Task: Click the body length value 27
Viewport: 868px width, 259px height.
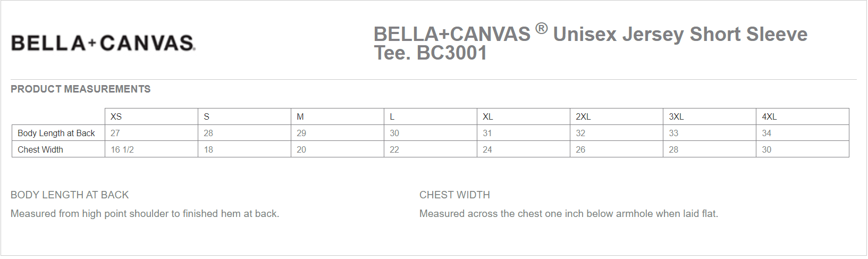Action: [x=115, y=133]
